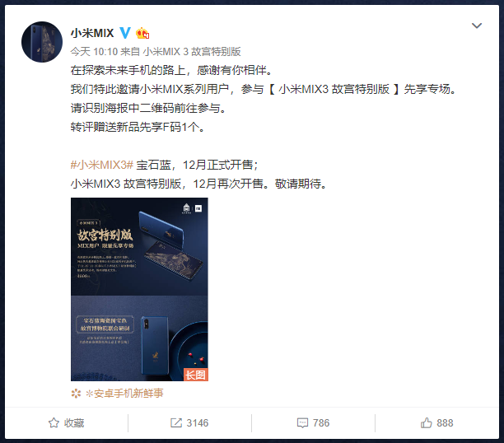Click the comment bubble icon
Viewport: 504px width, 443px height.
[x=302, y=423]
